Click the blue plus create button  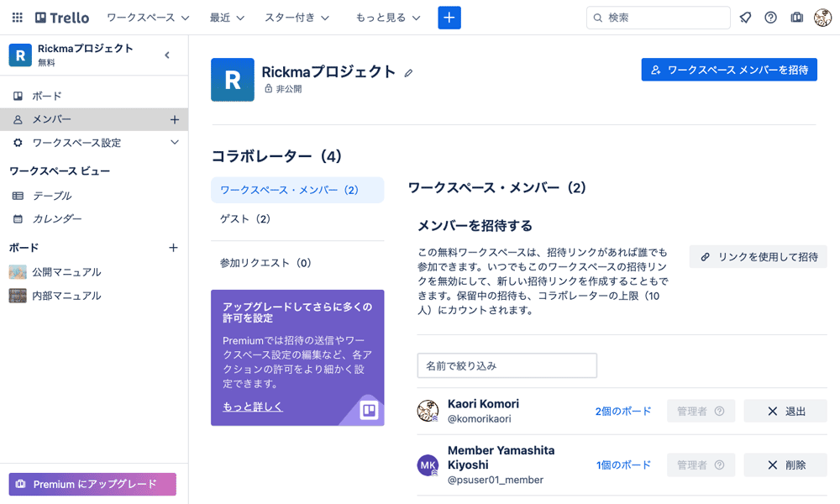pyautogui.click(x=449, y=18)
